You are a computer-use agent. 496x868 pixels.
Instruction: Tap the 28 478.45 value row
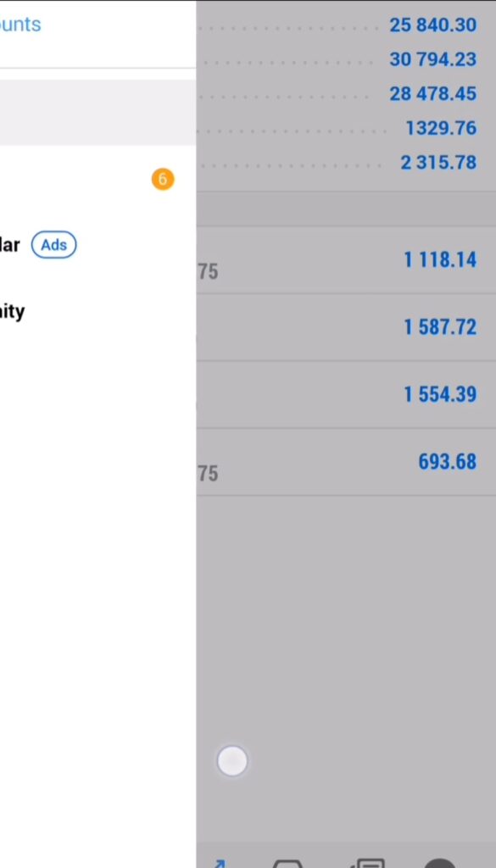tap(346, 93)
